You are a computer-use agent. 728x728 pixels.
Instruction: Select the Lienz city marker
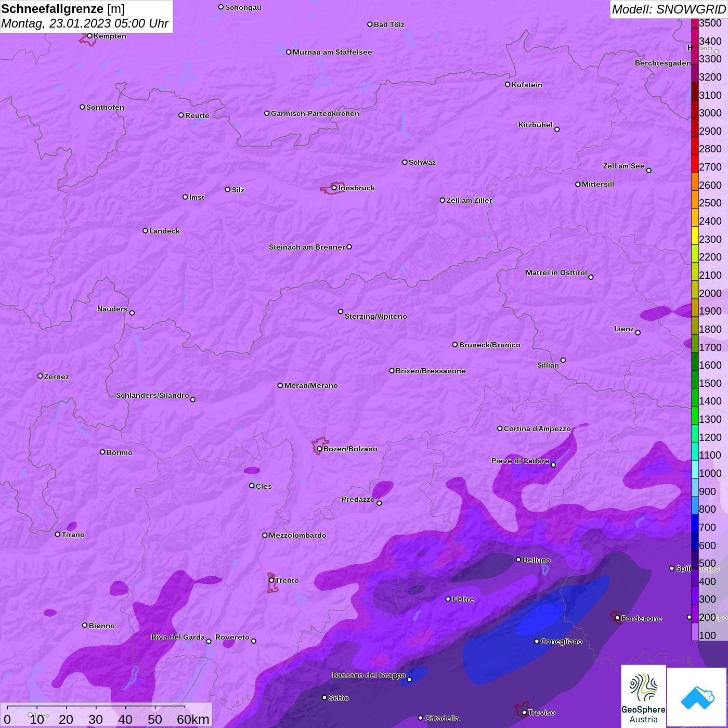click(638, 333)
